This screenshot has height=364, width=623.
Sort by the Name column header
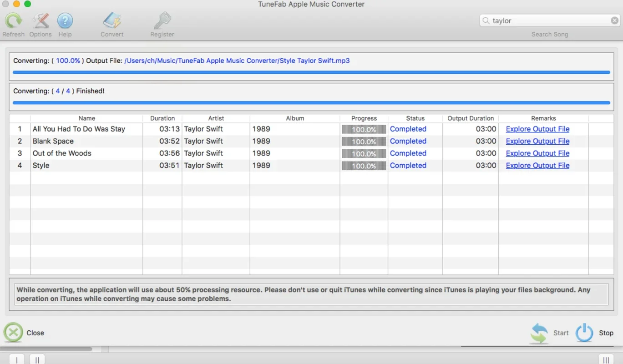(x=86, y=118)
